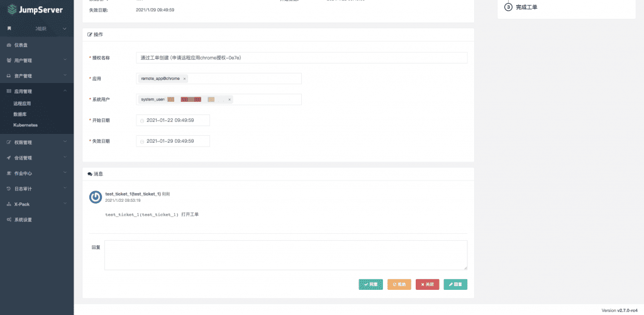Viewport: 644px width, 315px height.
Task: Click the orange 拒绝 reject button
Action: point(399,284)
